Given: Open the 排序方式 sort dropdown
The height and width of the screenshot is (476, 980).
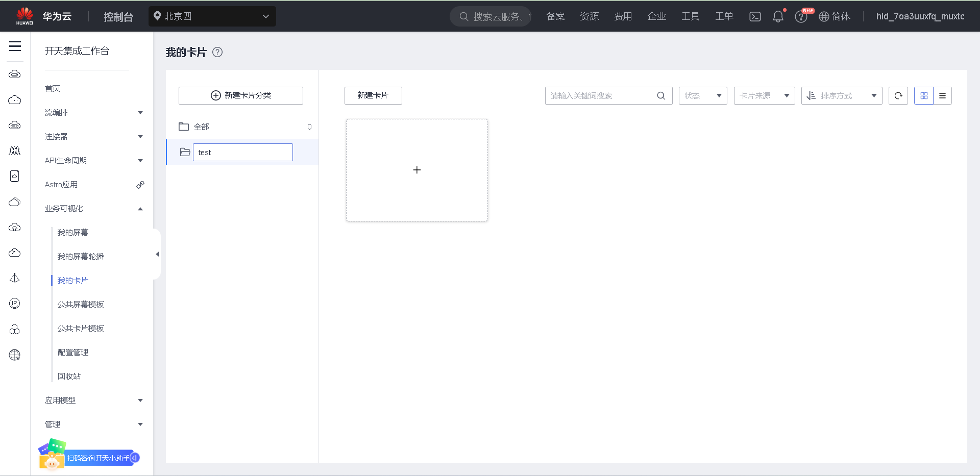Looking at the screenshot, I should pyautogui.click(x=842, y=95).
